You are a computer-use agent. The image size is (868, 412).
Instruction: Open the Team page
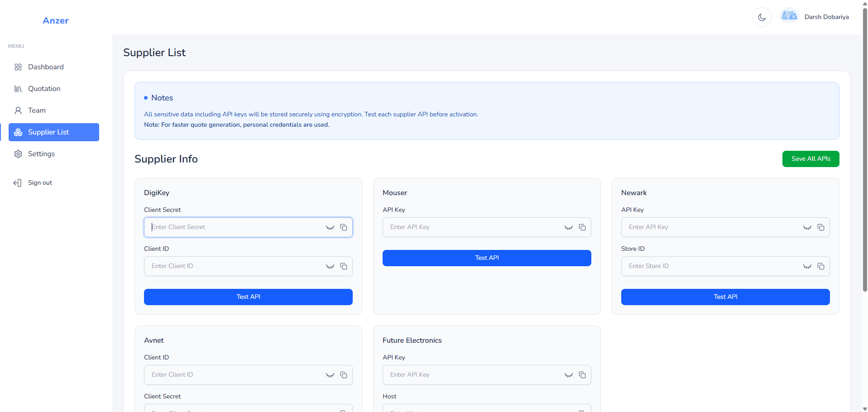(54, 110)
